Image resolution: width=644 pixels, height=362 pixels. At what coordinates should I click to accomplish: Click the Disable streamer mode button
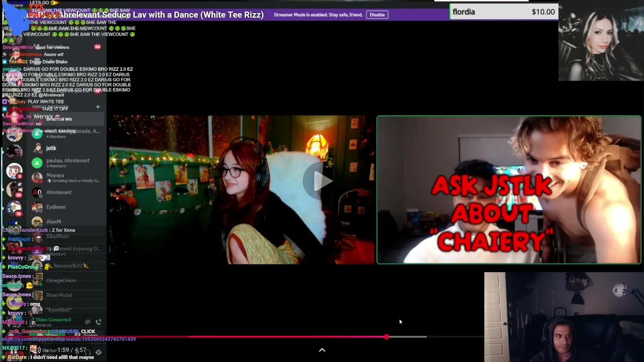coord(377,15)
